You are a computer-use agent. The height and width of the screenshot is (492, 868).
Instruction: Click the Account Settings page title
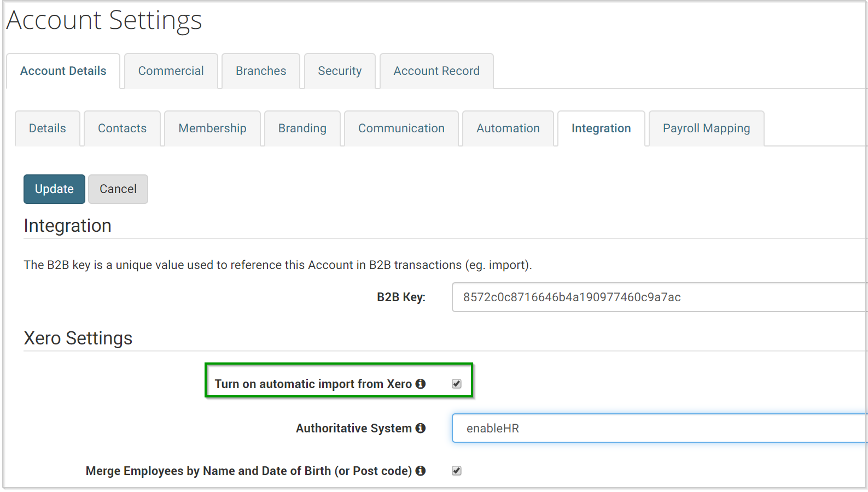pos(104,20)
